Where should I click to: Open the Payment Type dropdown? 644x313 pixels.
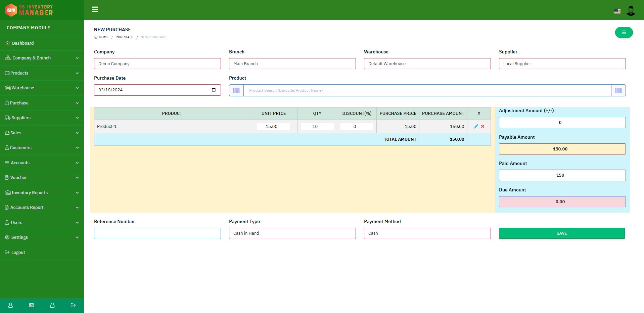coord(292,233)
